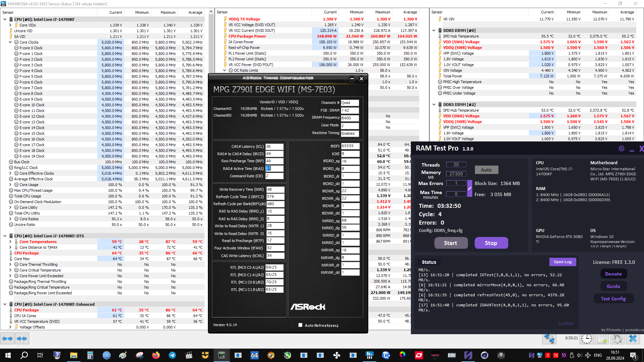This screenshot has height=362, width=644.
Task: Collapse the DDR5 DIMM [#2] sensor group
Action: (434, 105)
